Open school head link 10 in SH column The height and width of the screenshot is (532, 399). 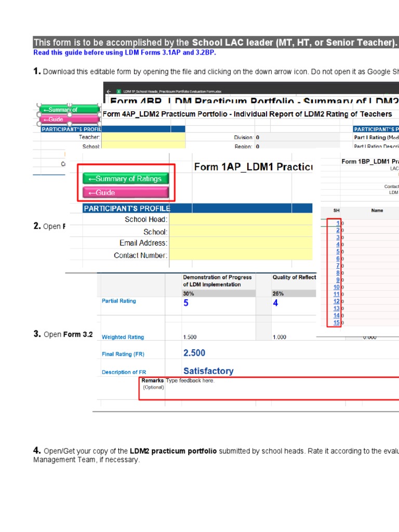click(337, 287)
